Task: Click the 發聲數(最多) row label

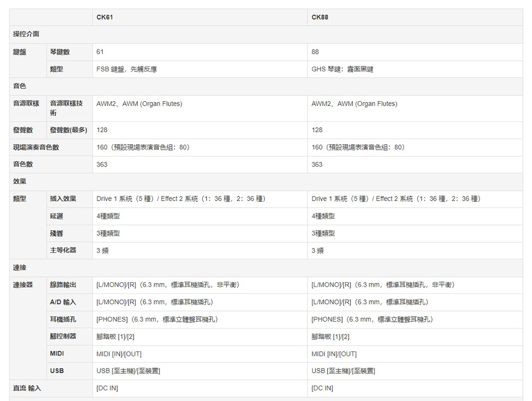Action: pos(69,130)
